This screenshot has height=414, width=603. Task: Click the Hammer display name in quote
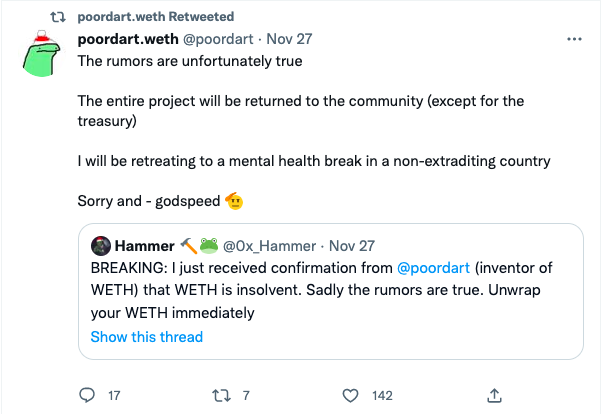click(x=144, y=246)
